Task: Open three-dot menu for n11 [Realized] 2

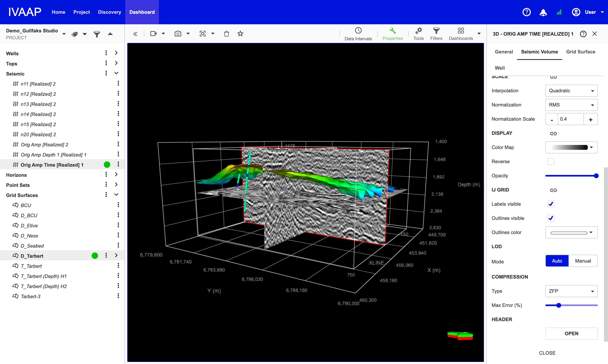Action: click(x=118, y=84)
